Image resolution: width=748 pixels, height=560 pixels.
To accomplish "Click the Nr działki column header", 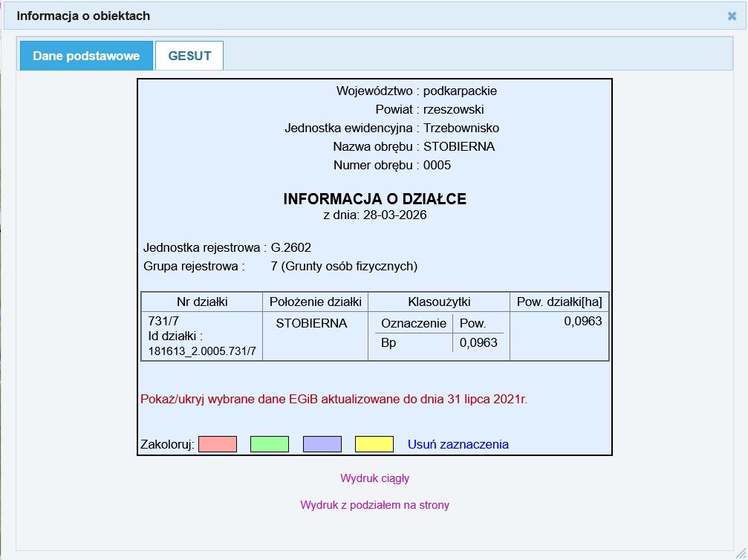I will tap(201, 302).
